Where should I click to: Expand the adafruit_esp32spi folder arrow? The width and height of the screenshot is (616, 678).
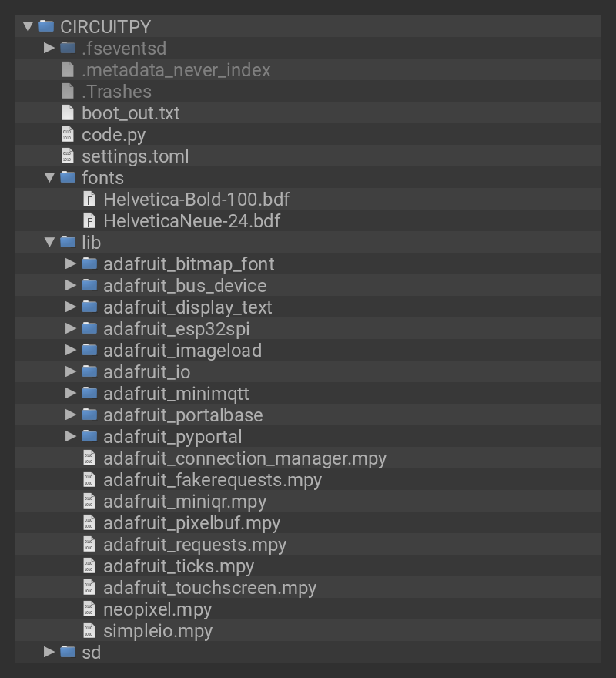71,329
